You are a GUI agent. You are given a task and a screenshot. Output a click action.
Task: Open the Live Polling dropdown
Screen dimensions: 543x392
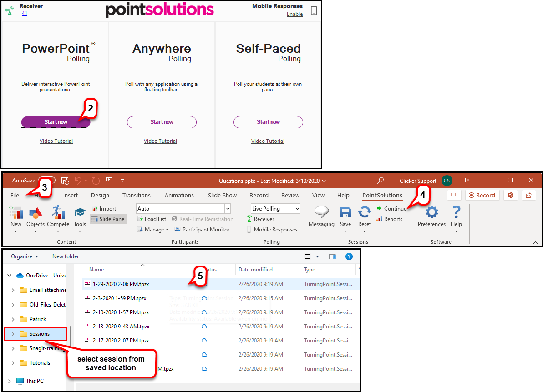pos(297,209)
